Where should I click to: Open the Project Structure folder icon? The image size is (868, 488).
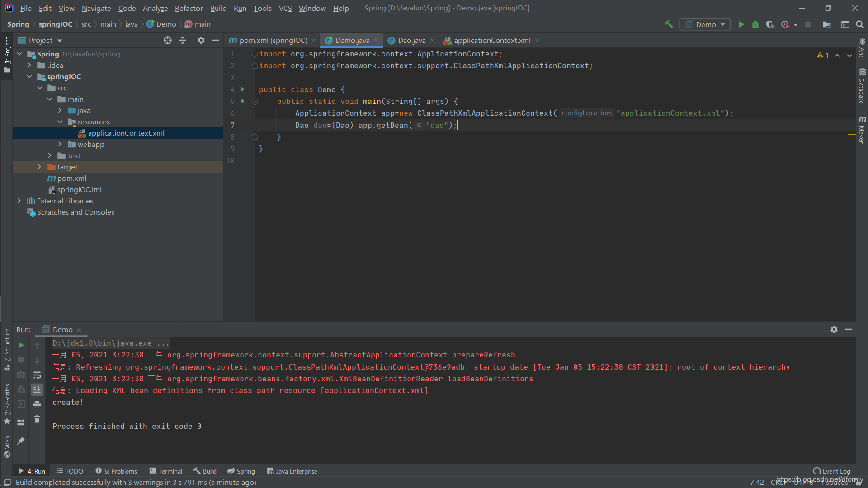pos(827,24)
